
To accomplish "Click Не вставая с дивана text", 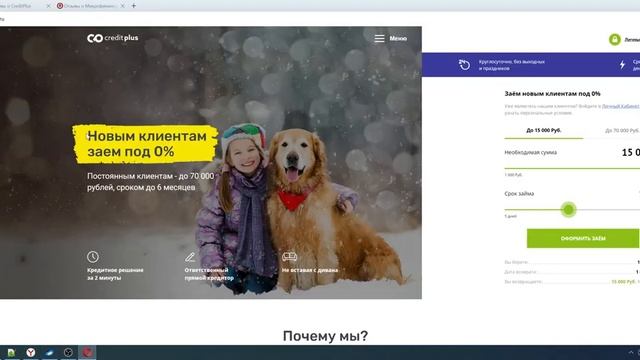I will pyautogui.click(x=310, y=270).
